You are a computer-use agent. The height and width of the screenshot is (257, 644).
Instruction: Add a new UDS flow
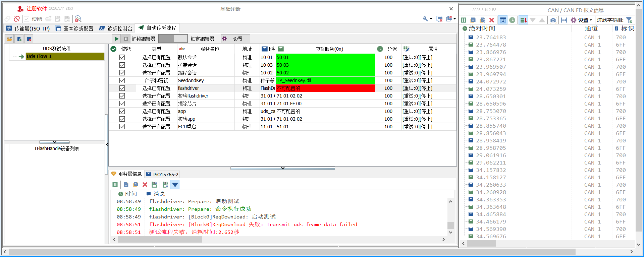point(19,39)
